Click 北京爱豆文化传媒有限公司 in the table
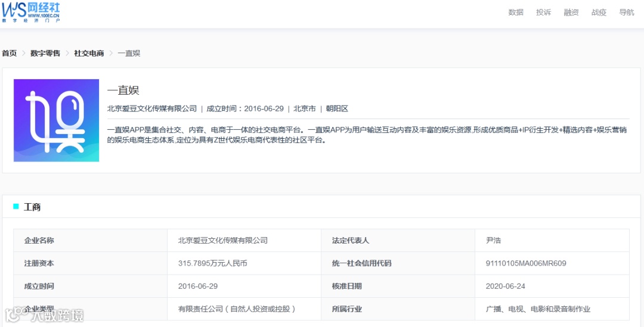The image size is (644, 327). coord(223,241)
